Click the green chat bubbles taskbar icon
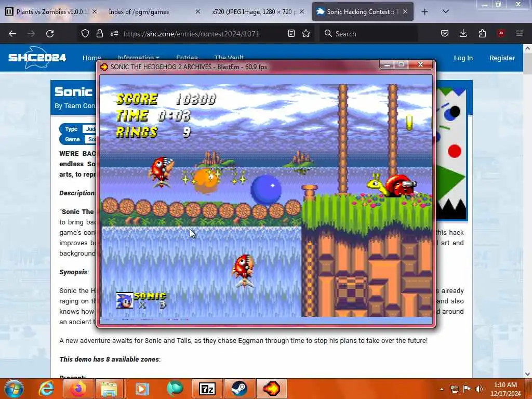Screen dimensions: 532x399 click(175, 389)
